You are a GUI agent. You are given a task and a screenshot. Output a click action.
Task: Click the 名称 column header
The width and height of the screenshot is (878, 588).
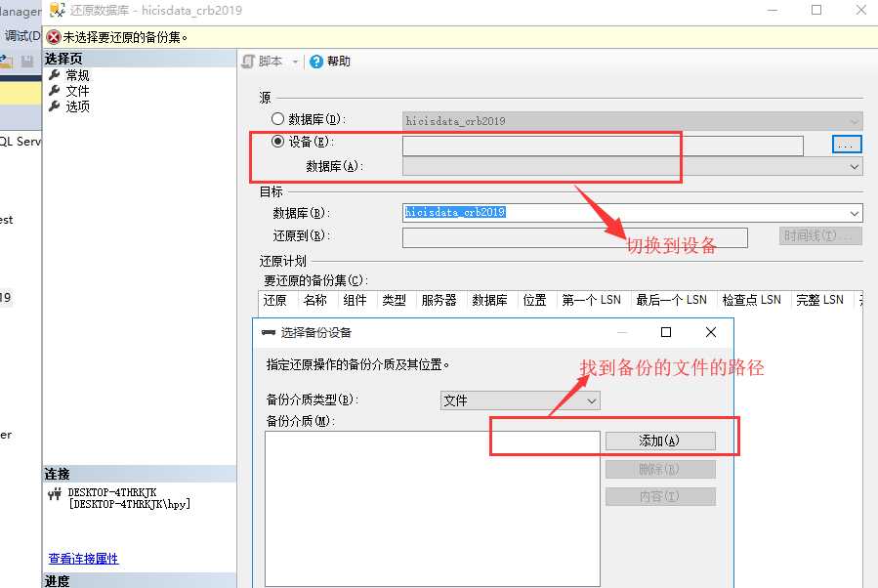(x=315, y=300)
